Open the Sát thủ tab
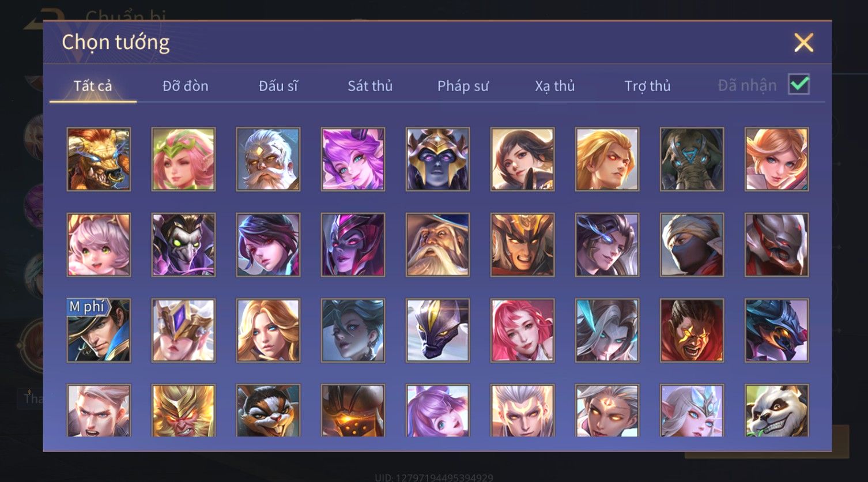 pos(370,86)
